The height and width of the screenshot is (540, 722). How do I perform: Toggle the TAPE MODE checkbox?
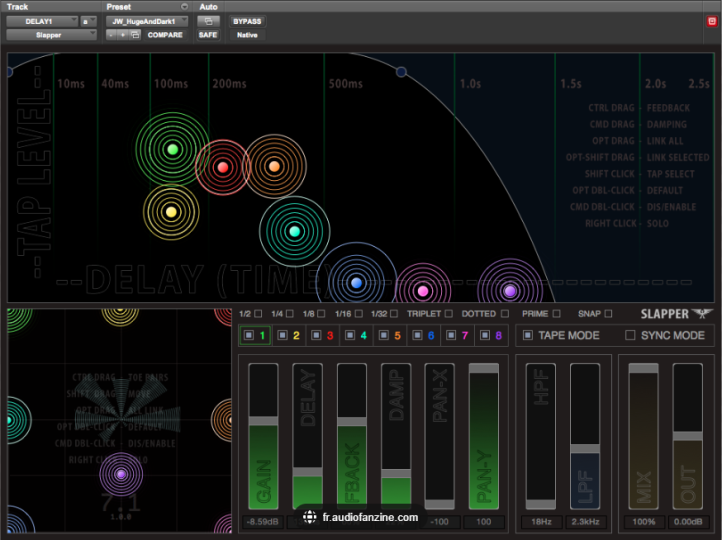tap(528, 336)
